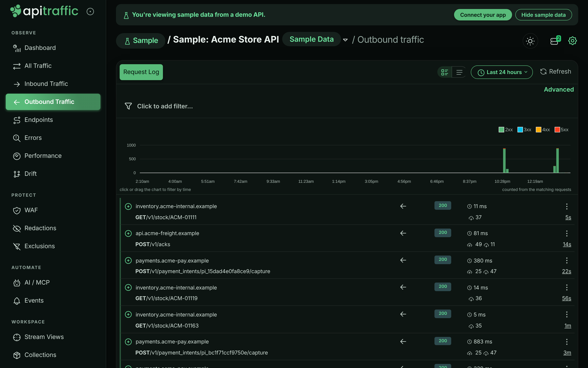Click the 5s timestamp link
The height and width of the screenshot is (368, 588).
[x=568, y=218]
